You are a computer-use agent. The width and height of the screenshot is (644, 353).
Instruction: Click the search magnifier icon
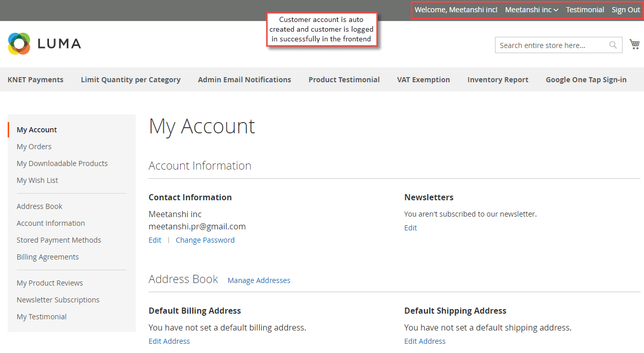coord(613,45)
